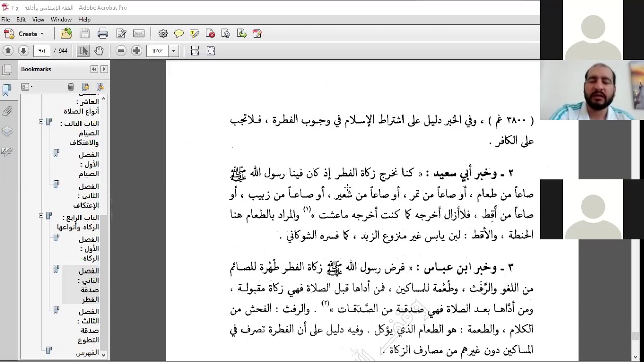Click the page number input field
This screenshot has width=644, height=362.
coord(42,50)
